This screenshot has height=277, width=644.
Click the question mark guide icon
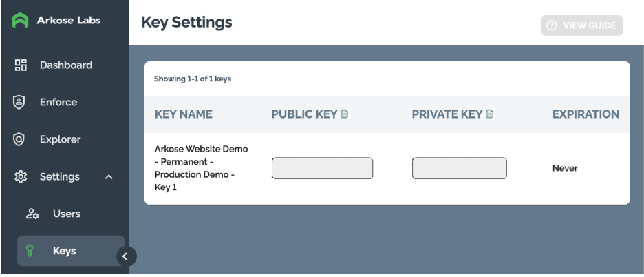coord(552,25)
